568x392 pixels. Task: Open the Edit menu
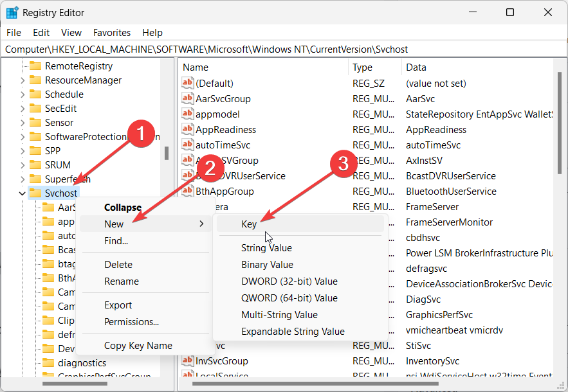pos(41,33)
